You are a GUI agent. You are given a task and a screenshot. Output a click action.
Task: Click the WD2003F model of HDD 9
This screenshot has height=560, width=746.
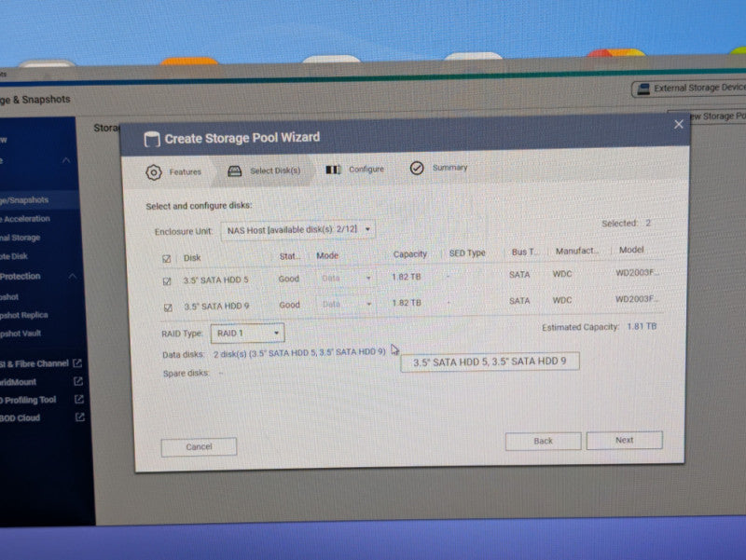coord(637,299)
